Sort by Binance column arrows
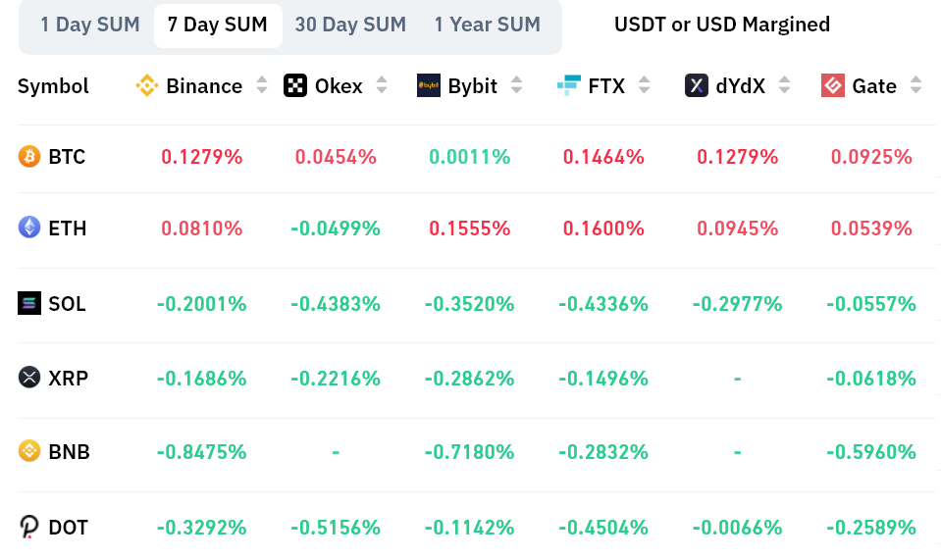Screen dimensions: 941x560 point(262,86)
